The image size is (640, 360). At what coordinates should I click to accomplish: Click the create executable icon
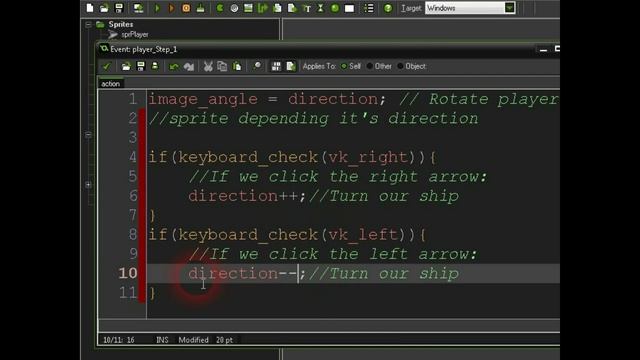tap(138, 8)
